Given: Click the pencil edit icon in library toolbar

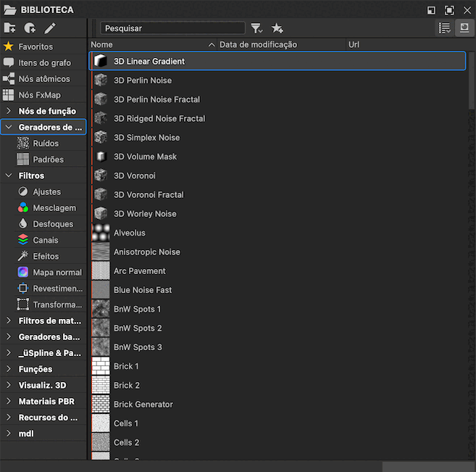Looking at the screenshot, I should pyautogui.click(x=50, y=28).
